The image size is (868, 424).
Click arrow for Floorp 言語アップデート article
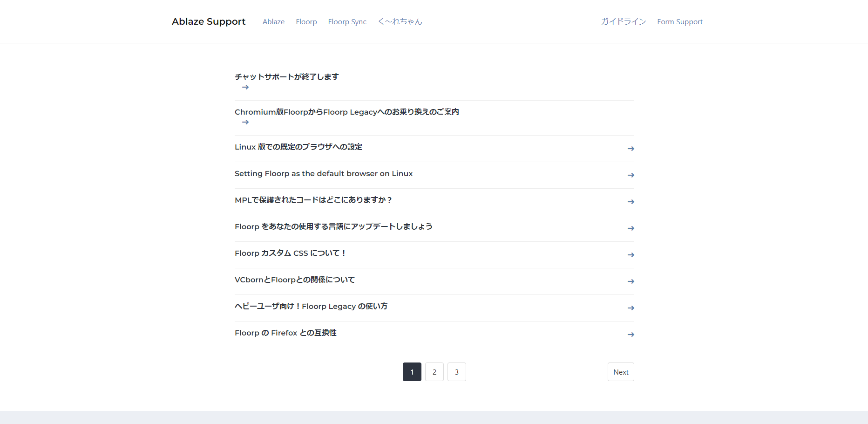click(x=631, y=228)
